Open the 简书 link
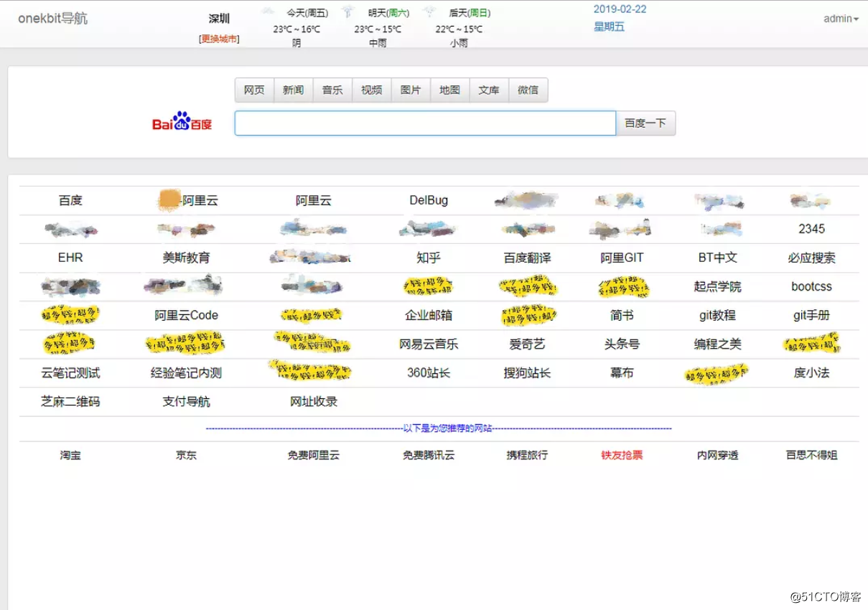The width and height of the screenshot is (868, 610). (x=622, y=315)
